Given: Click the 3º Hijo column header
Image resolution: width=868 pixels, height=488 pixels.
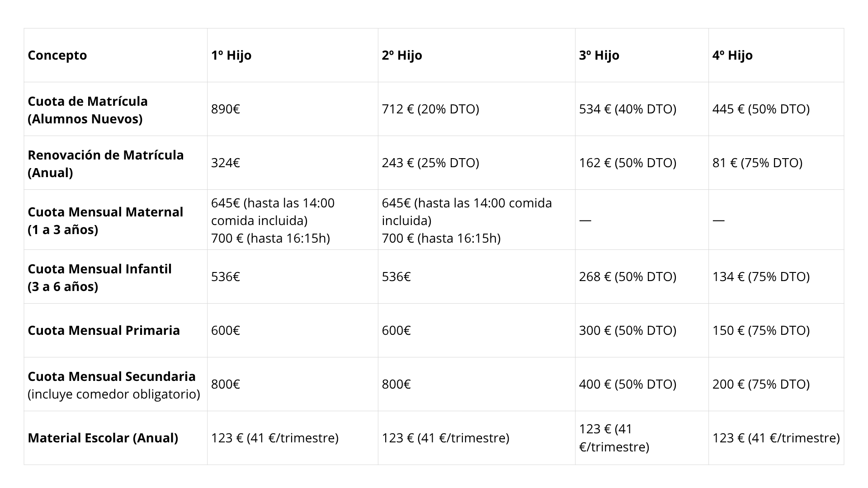Looking at the screenshot, I should 599,55.
